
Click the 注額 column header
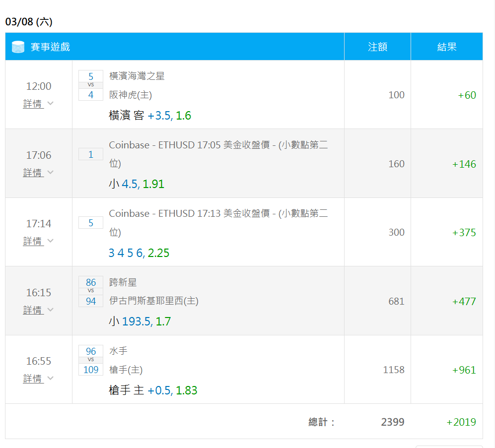[377, 47]
